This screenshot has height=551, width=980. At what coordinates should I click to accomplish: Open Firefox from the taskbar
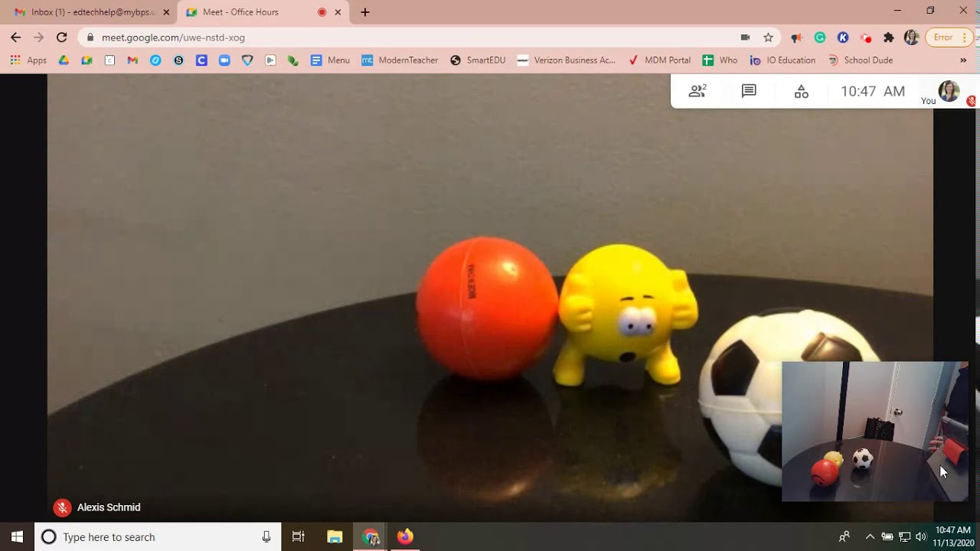(x=406, y=537)
